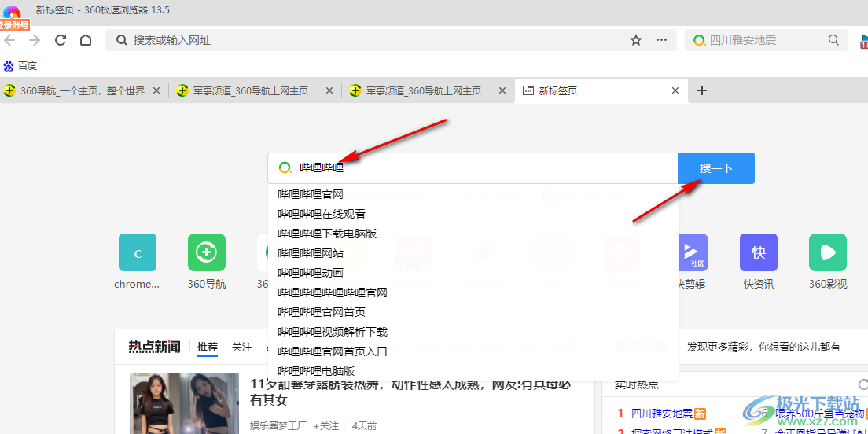Open the browser home page icon

click(86, 40)
